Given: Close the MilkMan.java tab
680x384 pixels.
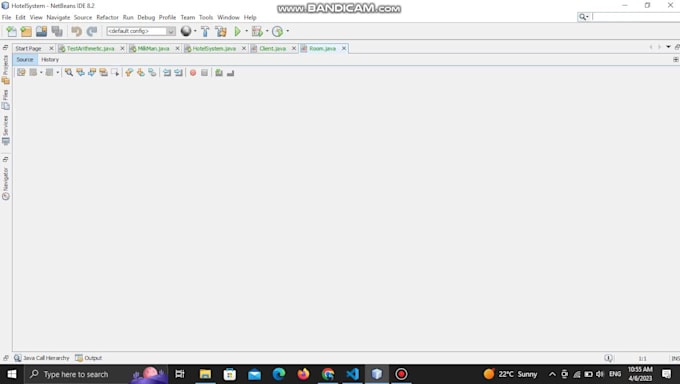Looking at the screenshot, I should point(177,49).
